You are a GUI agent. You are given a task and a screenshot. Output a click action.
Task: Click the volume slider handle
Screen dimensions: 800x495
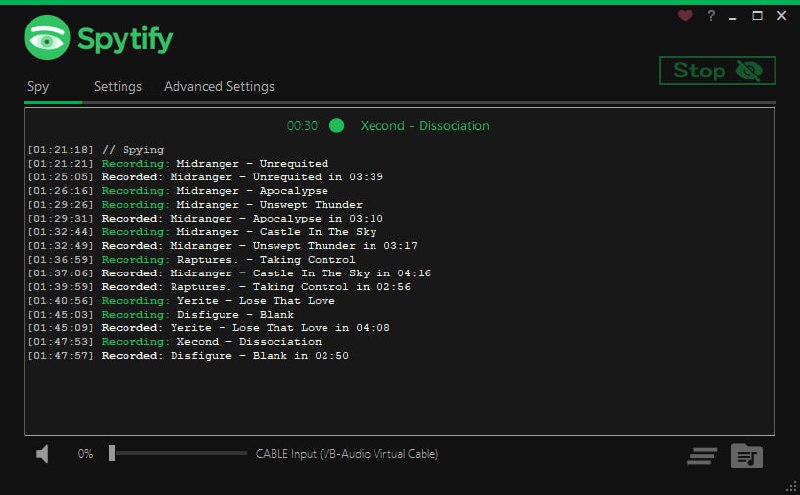coord(112,454)
